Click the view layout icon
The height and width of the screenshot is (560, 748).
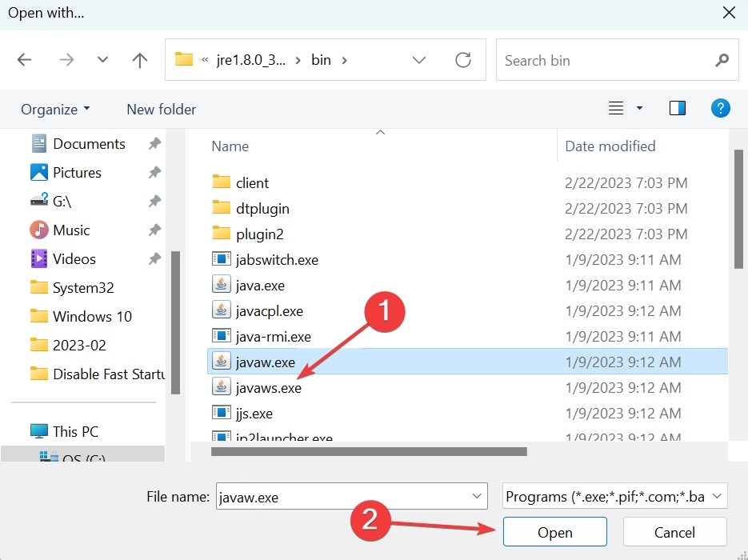pos(615,108)
